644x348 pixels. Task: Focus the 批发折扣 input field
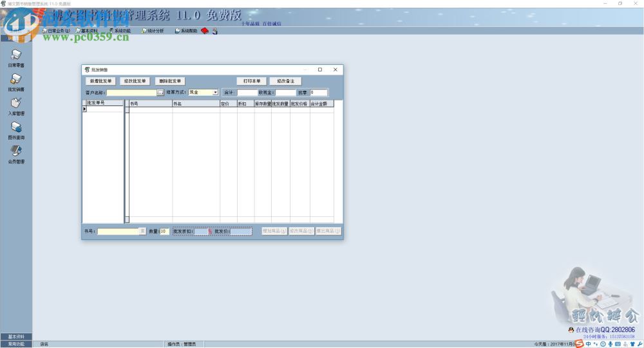(201, 232)
